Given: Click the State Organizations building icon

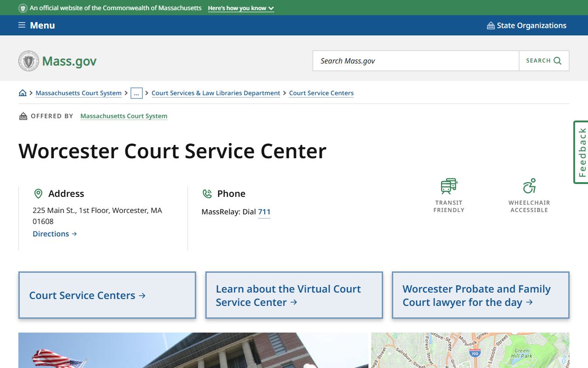Looking at the screenshot, I should click(491, 25).
